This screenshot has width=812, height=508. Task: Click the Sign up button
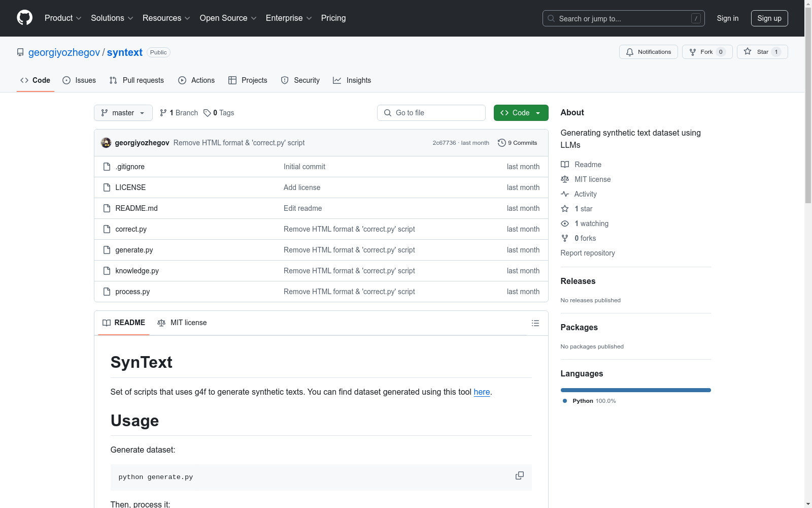pos(769,18)
